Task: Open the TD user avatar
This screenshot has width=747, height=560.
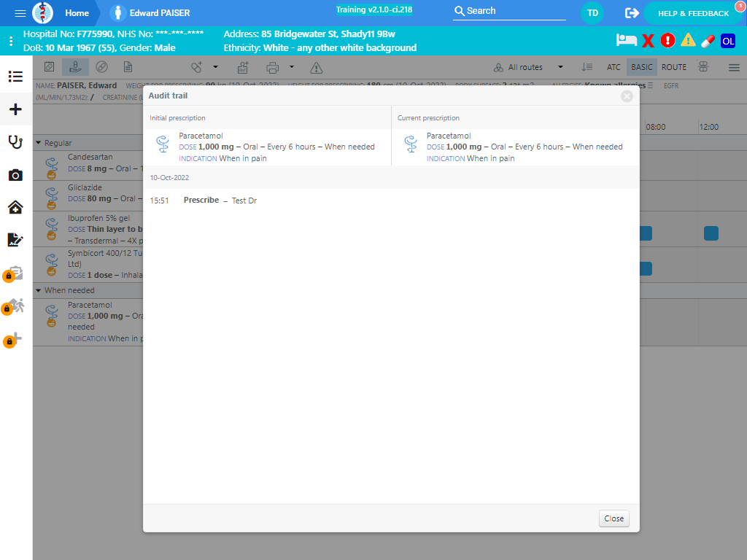Action: pyautogui.click(x=592, y=13)
